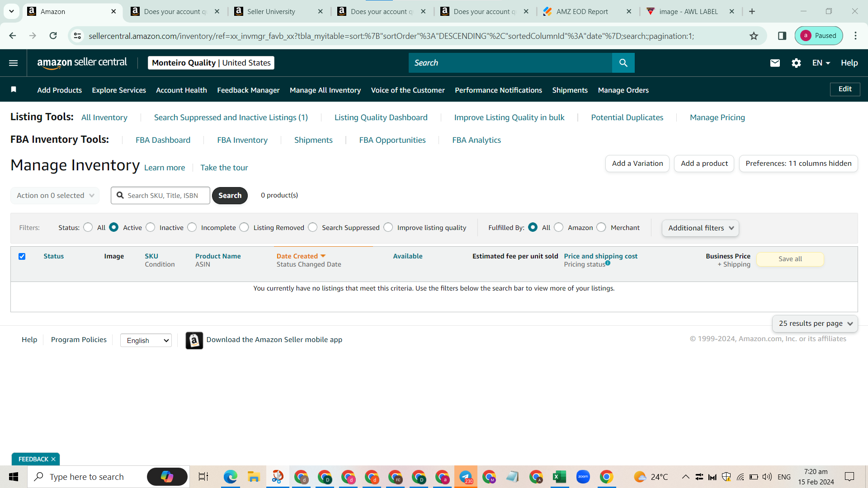
Task: Open Task View on the taskbar
Action: (203, 477)
